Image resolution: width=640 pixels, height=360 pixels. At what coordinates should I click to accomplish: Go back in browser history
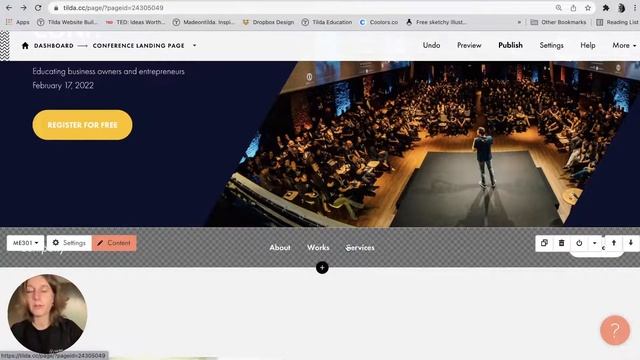click(9, 8)
